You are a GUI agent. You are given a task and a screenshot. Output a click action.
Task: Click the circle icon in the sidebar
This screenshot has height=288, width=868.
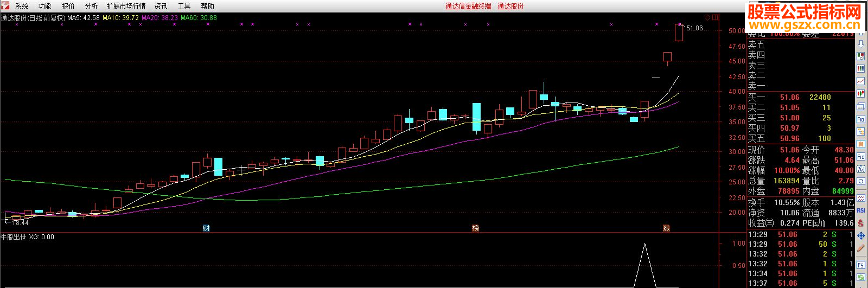(861, 182)
